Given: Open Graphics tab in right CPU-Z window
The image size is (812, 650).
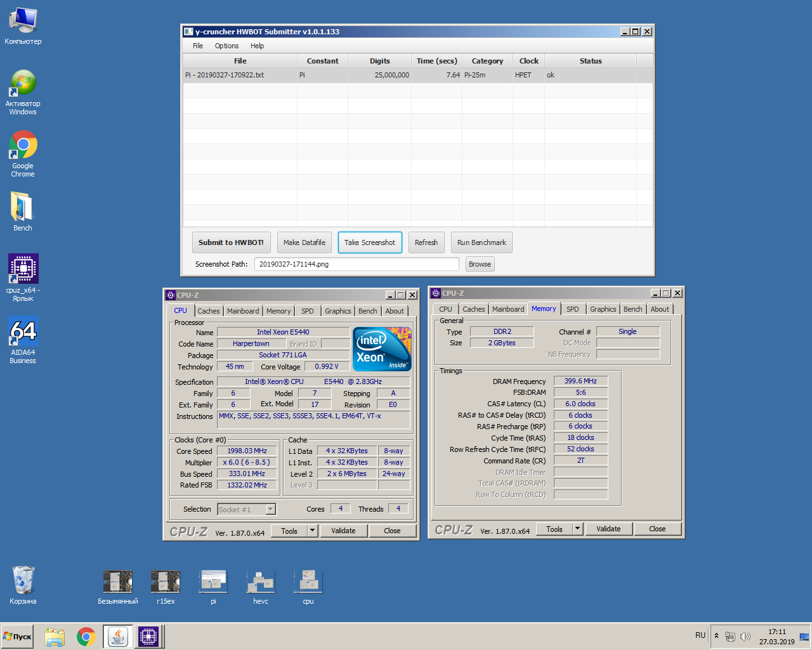Looking at the screenshot, I should coord(603,309).
